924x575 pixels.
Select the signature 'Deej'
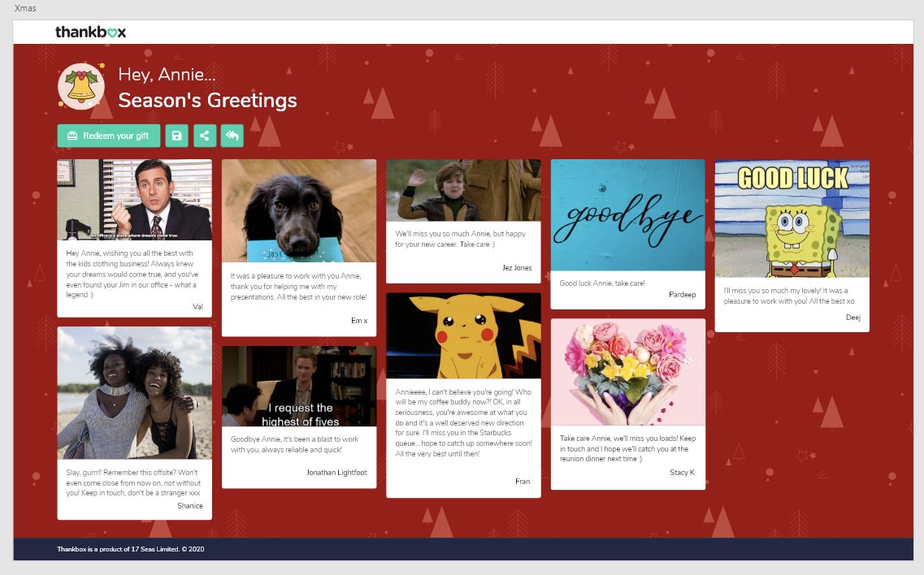(x=852, y=317)
